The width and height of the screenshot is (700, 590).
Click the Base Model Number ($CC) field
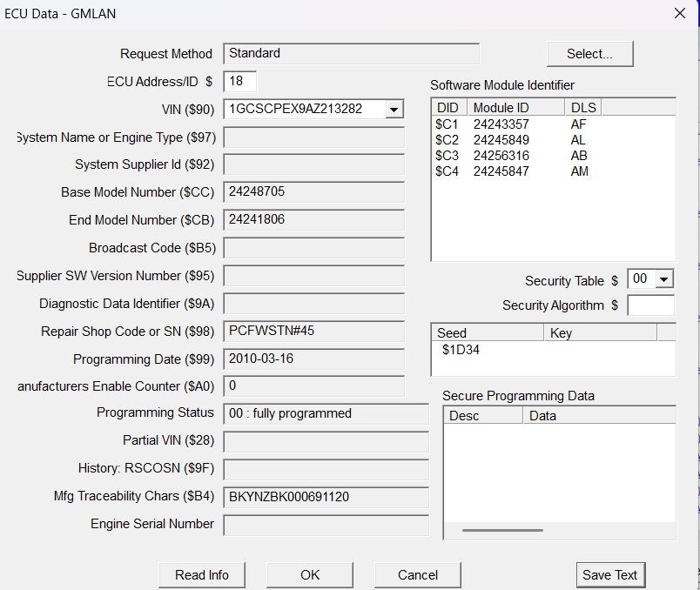coord(313,192)
